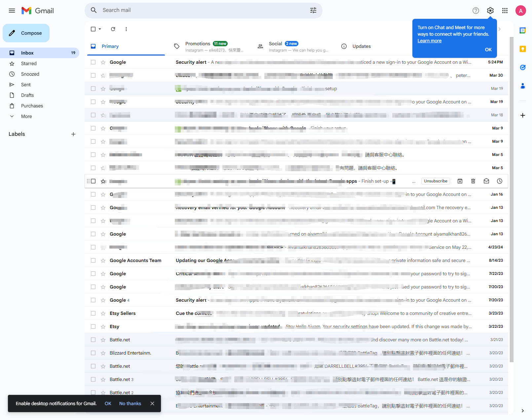
Task: Decline notifications with No thanks
Action: (x=130, y=403)
